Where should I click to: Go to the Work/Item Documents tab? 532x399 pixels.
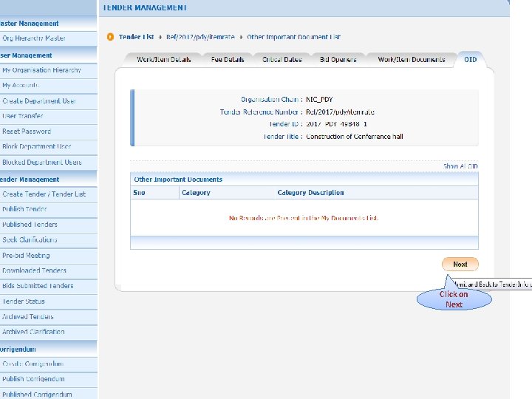click(412, 60)
